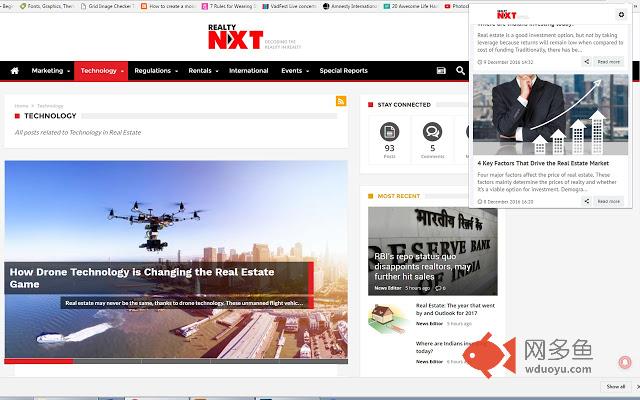
Task: Click house thumbnail beside 2017 outlook
Action: pyautogui.click(x=387, y=317)
